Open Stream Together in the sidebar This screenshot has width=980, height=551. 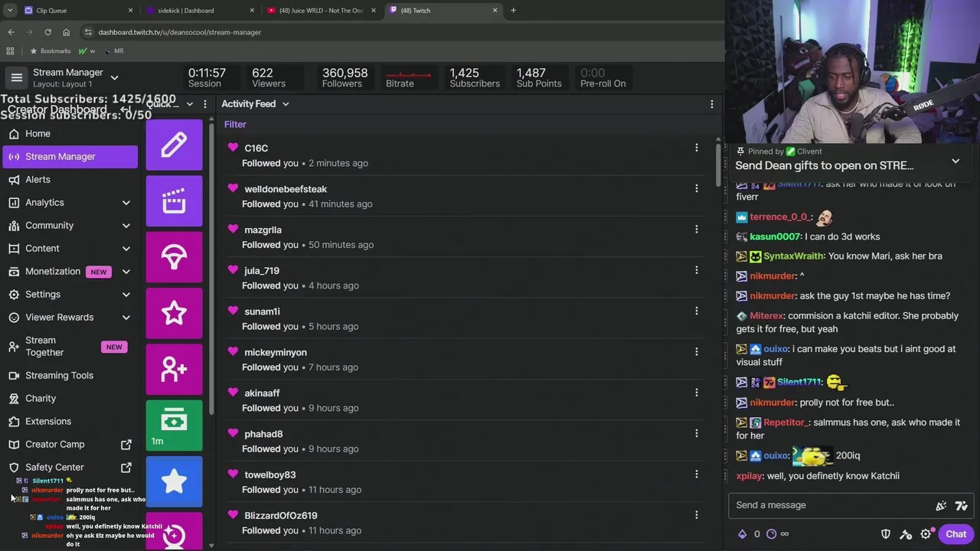point(70,346)
